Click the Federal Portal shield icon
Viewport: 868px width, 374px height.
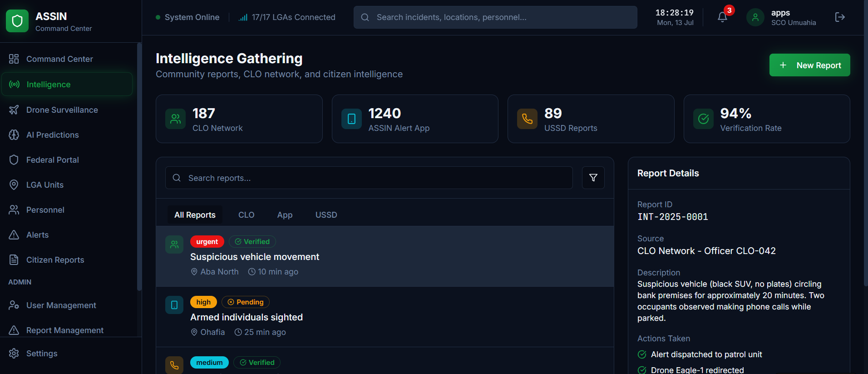tap(14, 160)
